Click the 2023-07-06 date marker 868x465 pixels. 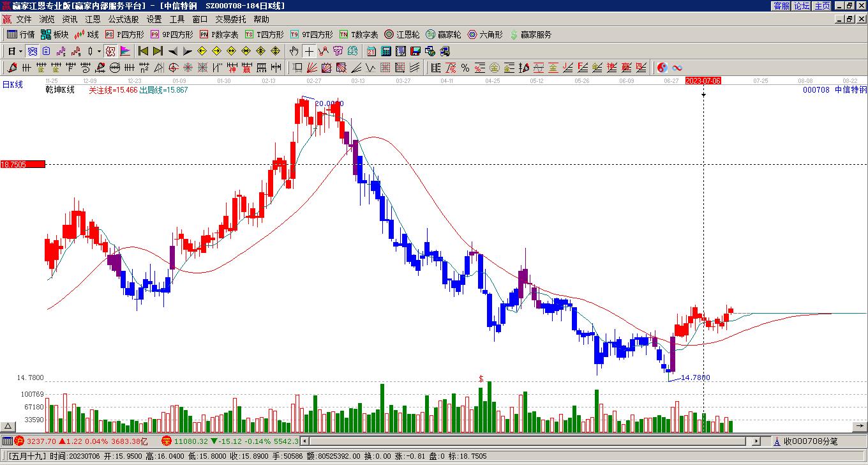[703, 81]
